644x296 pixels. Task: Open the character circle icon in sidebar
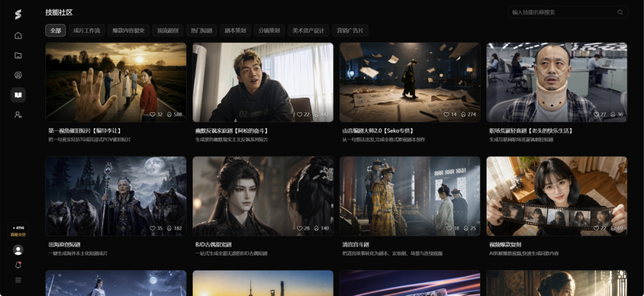18,75
